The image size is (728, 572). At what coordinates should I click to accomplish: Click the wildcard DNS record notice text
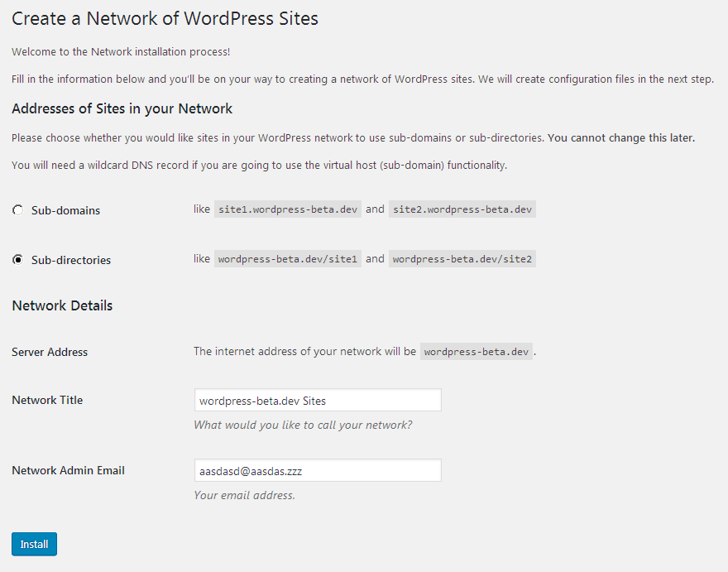click(260, 166)
